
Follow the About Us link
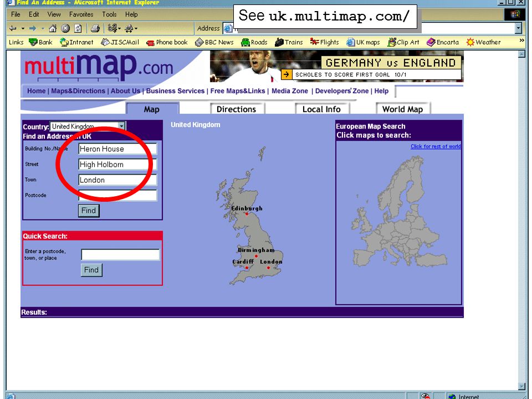[x=125, y=91]
